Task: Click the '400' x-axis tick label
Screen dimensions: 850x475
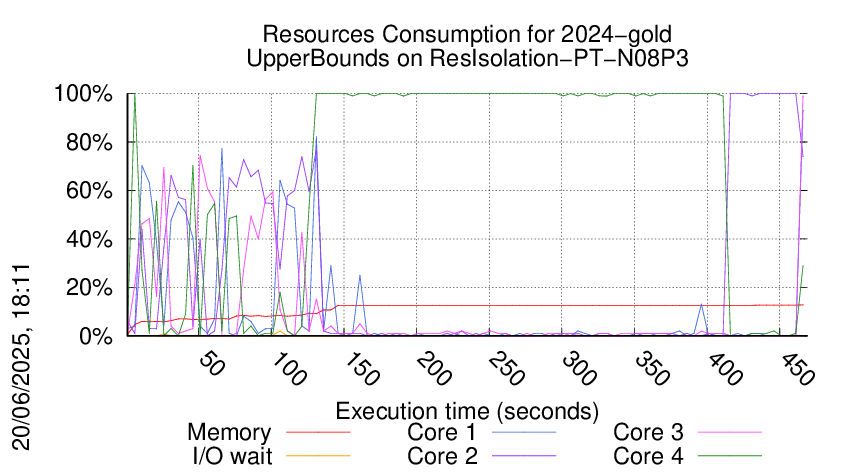Action: pos(725,369)
